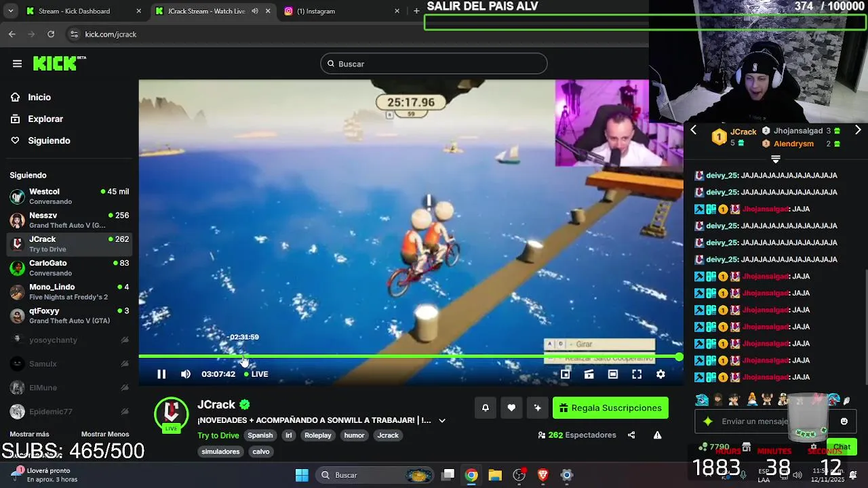Pause the stream playback
868x488 pixels.
click(x=161, y=374)
